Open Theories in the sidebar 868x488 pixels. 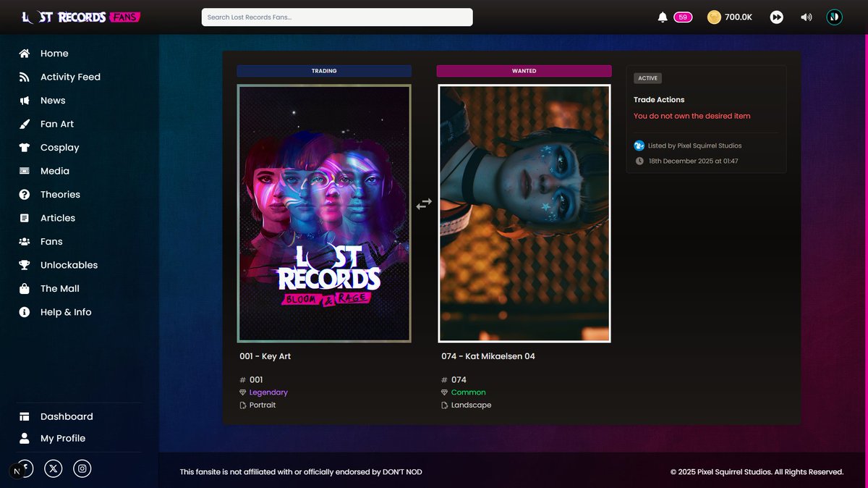pyautogui.click(x=50, y=195)
